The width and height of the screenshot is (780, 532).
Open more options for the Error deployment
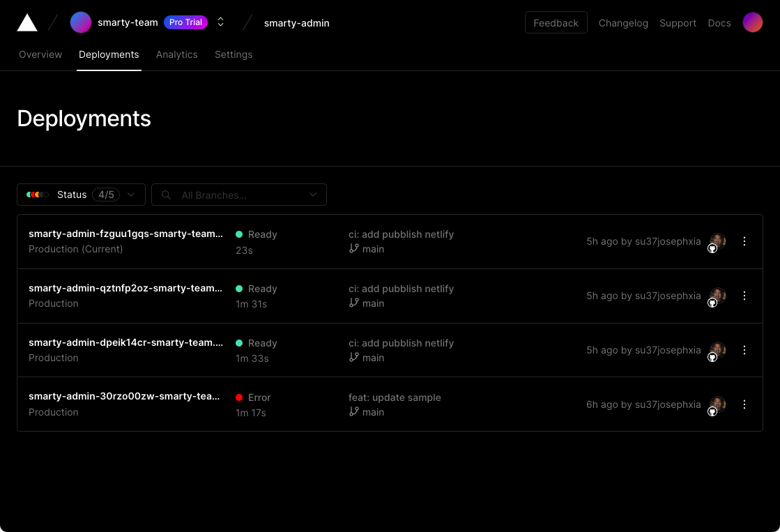[x=744, y=404]
